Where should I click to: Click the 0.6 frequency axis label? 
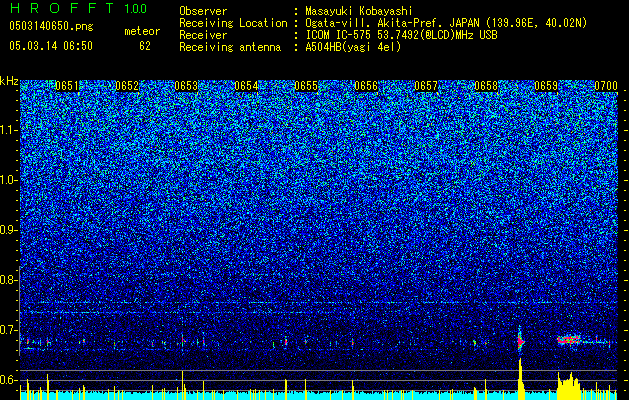(x=9, y=380)
